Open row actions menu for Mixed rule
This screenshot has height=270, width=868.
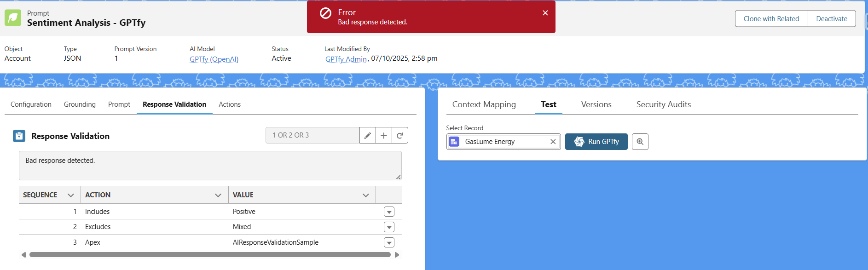coord(389,227)
